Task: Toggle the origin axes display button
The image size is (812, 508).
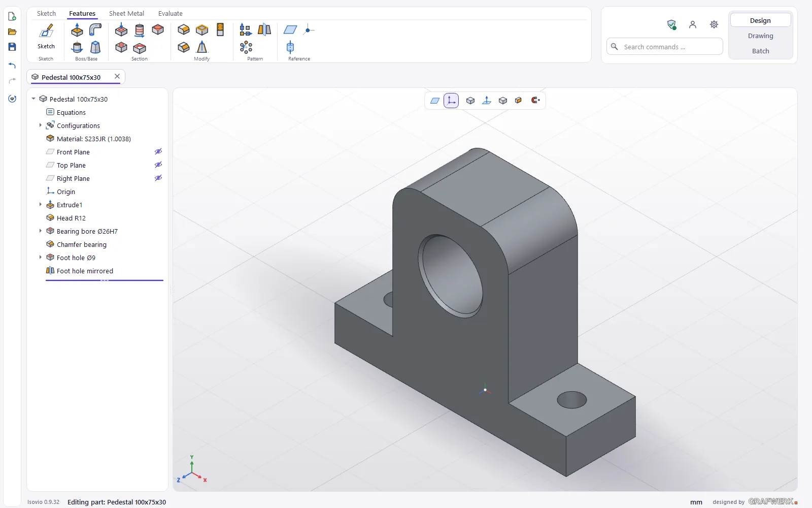Action: [x=451, y=101]
